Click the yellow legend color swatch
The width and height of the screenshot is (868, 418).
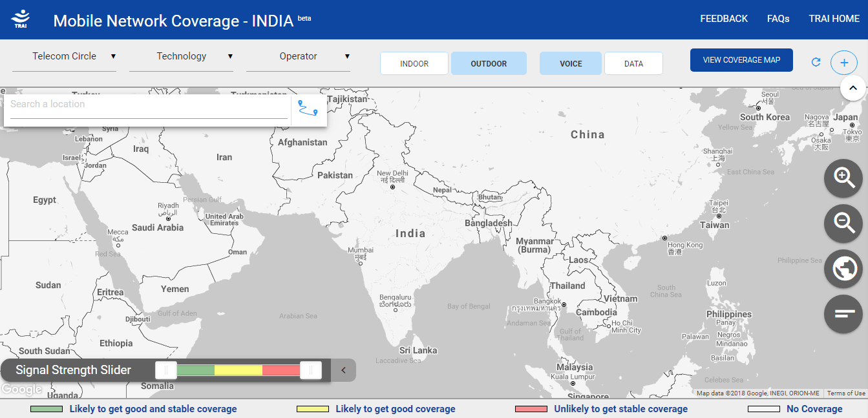pyautogui.click(x=313, y=409)
